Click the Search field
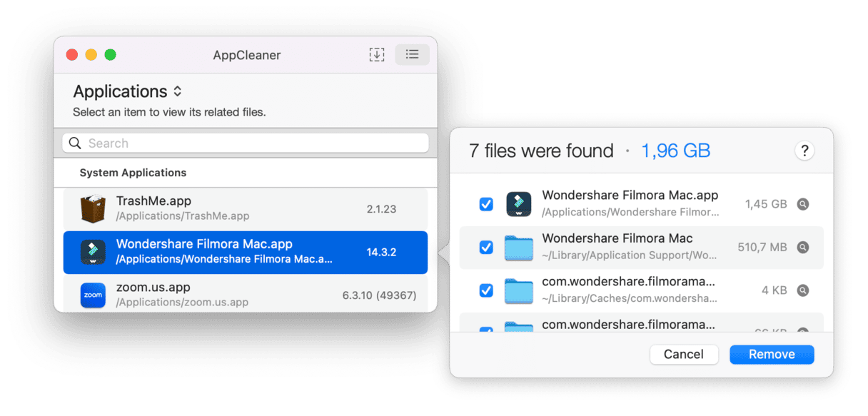Viewport: 868px width, 416px height. [246, 143]
